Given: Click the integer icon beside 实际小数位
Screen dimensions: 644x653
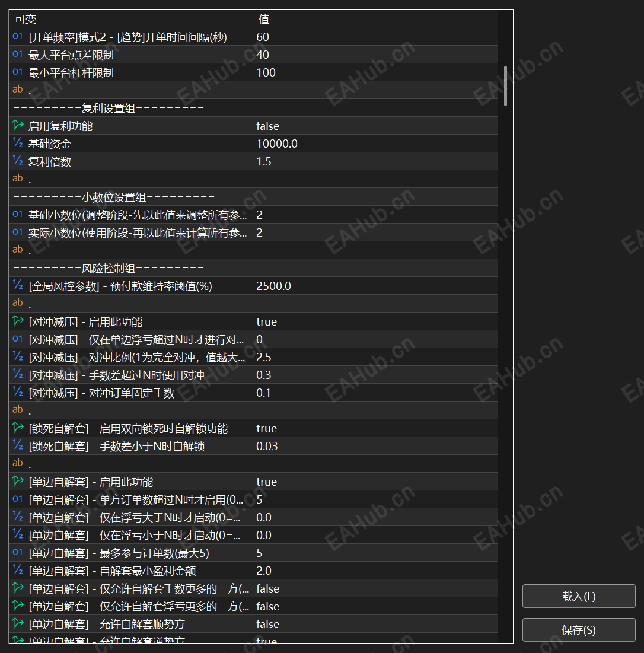Looking at the screenshot, I should coord(17,232).
